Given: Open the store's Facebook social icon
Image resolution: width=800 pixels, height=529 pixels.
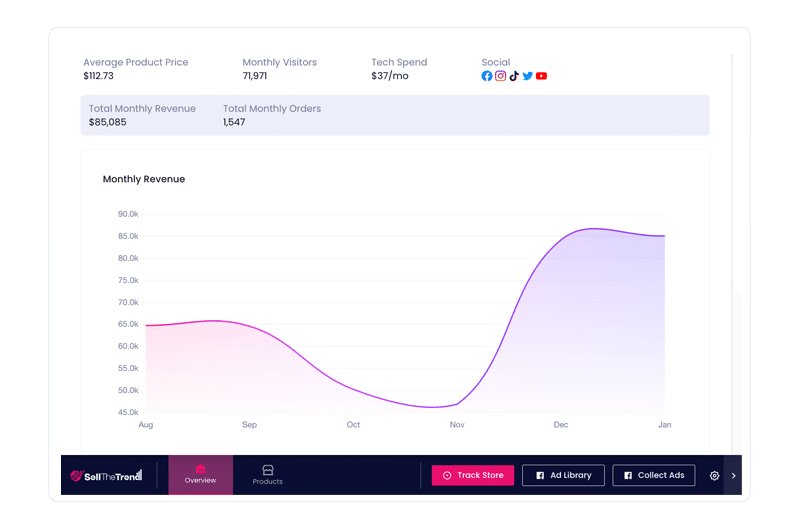Looking at the screenshot, I should pyautogui.click(x=487, y=76).
